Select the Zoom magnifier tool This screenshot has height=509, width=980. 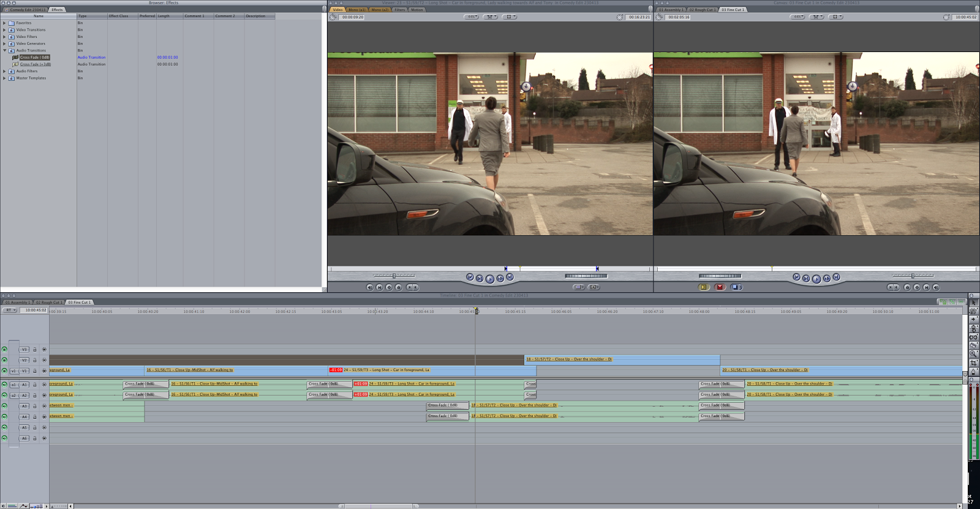tap(973, 354)
